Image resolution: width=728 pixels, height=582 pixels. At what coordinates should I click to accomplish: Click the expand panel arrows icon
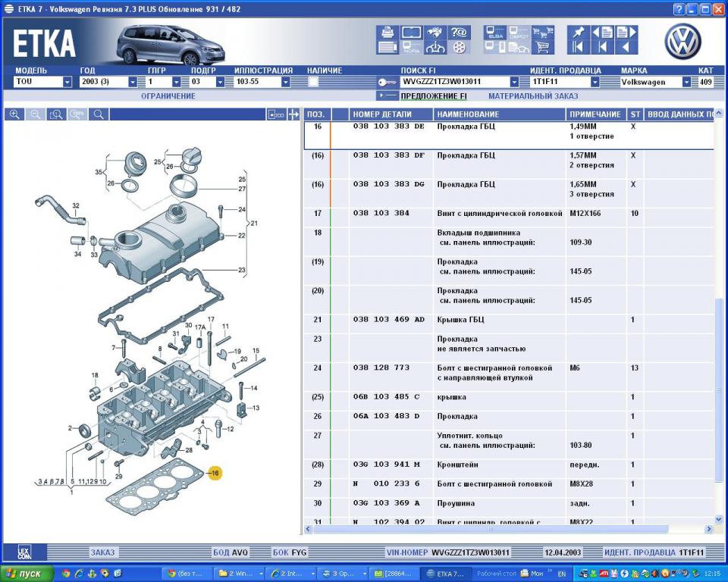(293, 114)
